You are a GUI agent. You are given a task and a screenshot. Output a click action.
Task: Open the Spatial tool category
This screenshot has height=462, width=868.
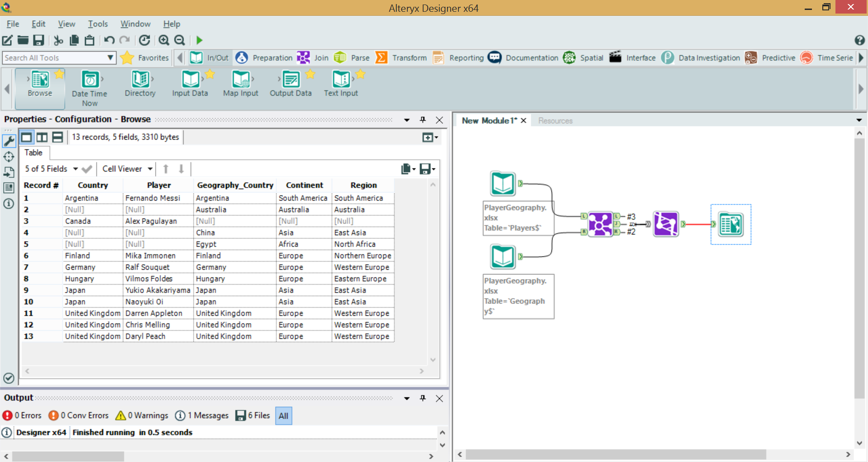pos(584,58)
